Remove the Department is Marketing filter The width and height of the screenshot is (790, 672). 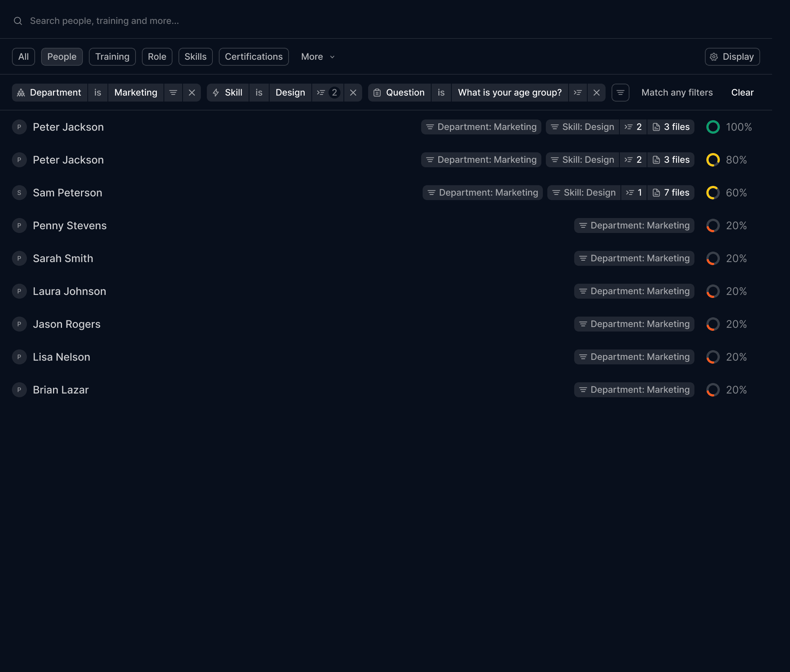(192, 93)
